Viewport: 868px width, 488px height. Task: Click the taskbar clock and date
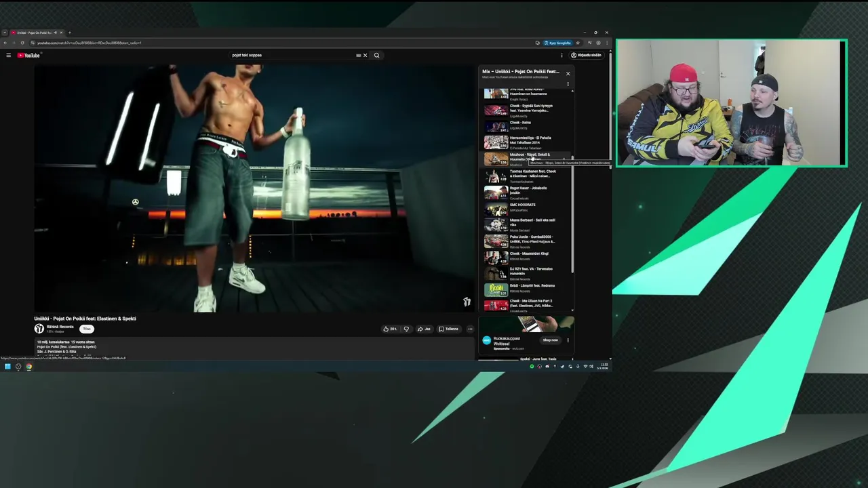[x=604, y=366]
